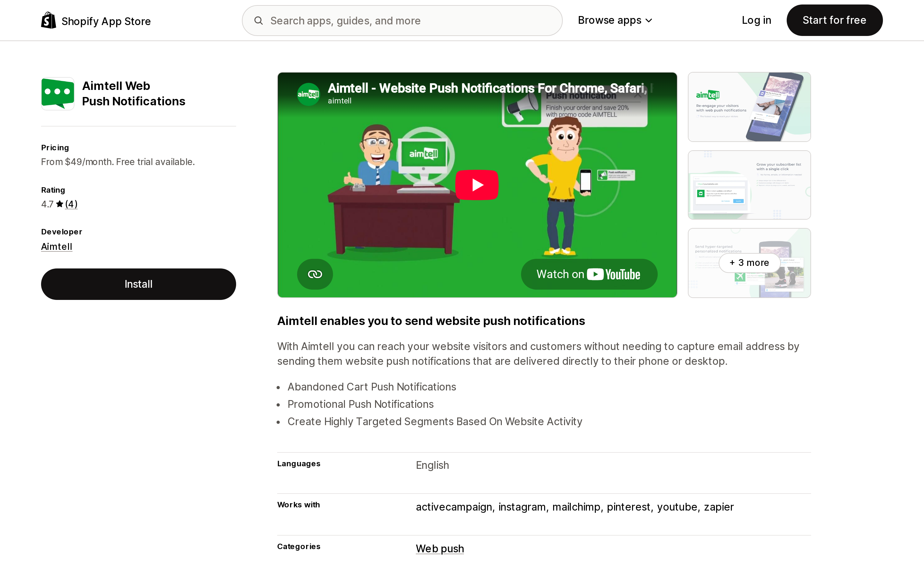The width and height of the screenshot is (924, 578).
Task: Click the Shopify bag logo icon
Action: (x=48, y=20)
